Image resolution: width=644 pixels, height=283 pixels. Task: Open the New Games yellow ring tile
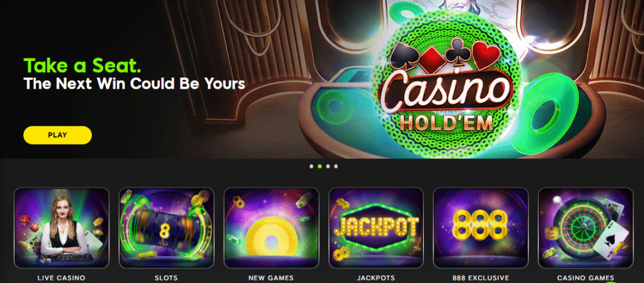[x=271, y=228]
